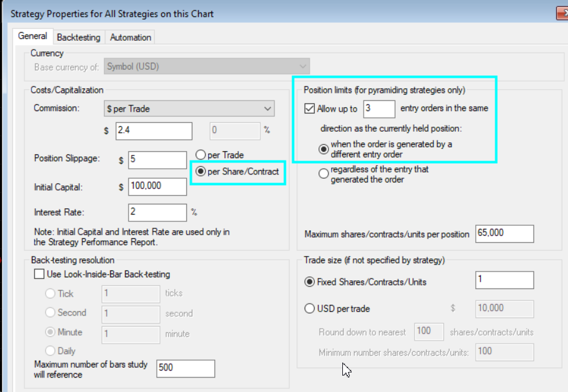Select Fixed Shares/Contracts/Units trade size
The width and height of the screenshot is (568, 392).
click(x=309, y=282)
